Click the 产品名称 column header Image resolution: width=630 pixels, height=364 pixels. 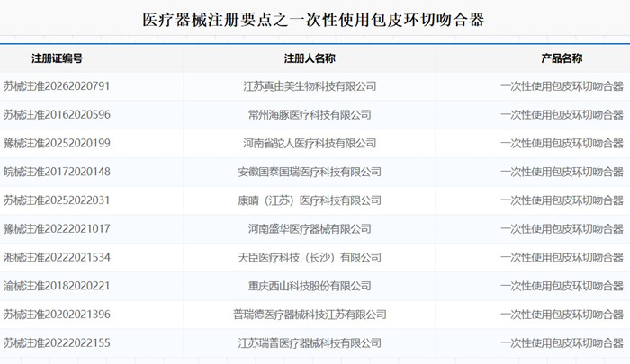click(562, 58)
